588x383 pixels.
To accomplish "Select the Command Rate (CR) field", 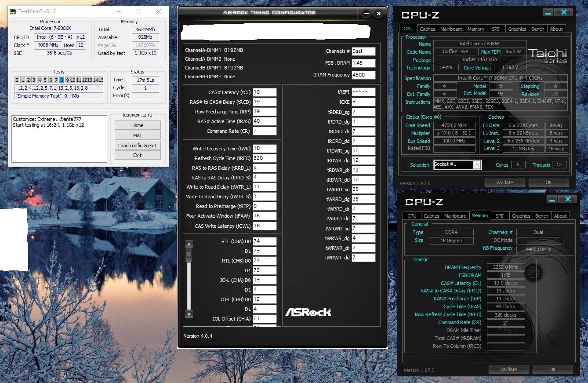I will pos(265,131).
